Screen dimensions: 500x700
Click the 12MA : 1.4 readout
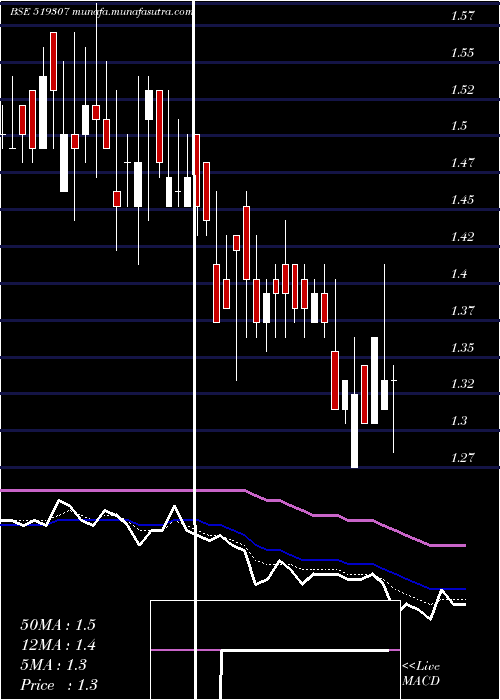(58, 645)
